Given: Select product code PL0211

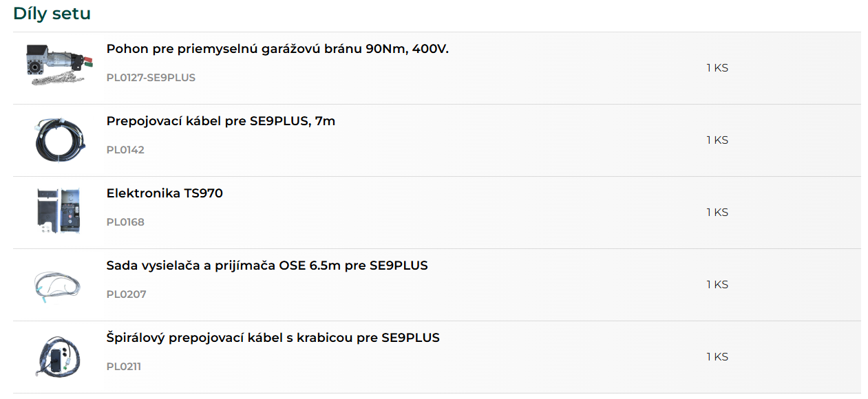Looking at the screenshot, I should click(x=124, y=367).
